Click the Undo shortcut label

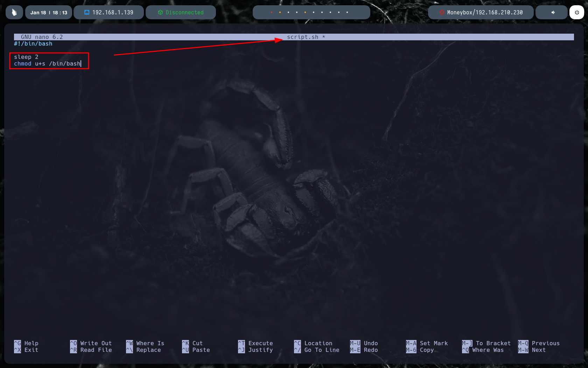(370, 343)
